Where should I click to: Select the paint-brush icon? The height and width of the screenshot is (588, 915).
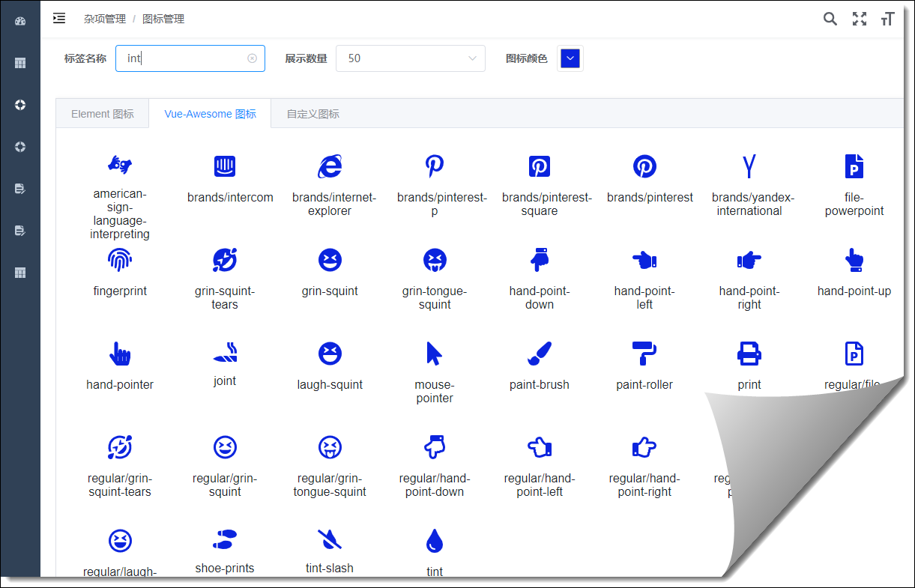(x=540, y=354)
